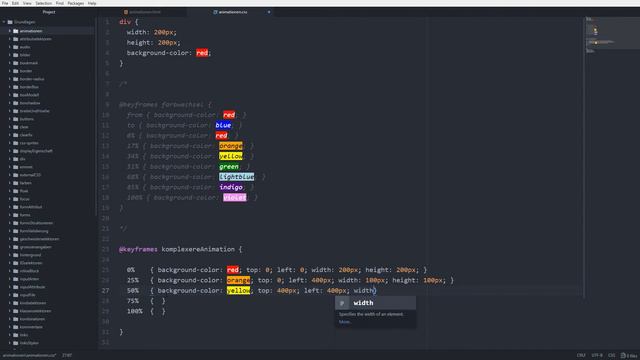
Task: Click the focus folder icon
Action: coord(16,199)
